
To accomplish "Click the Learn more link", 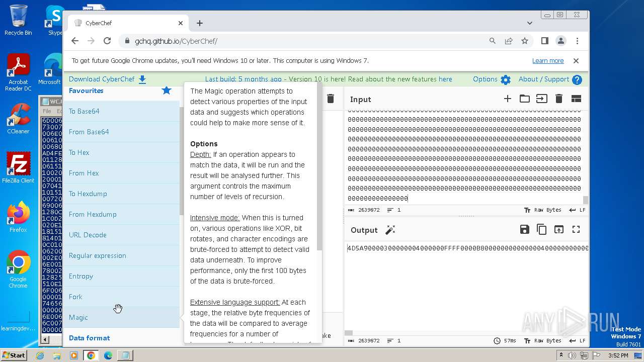I will coord(548,61).
